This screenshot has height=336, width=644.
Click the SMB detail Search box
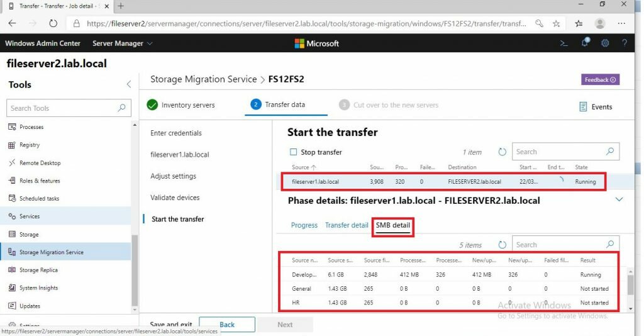click(565, 245)
